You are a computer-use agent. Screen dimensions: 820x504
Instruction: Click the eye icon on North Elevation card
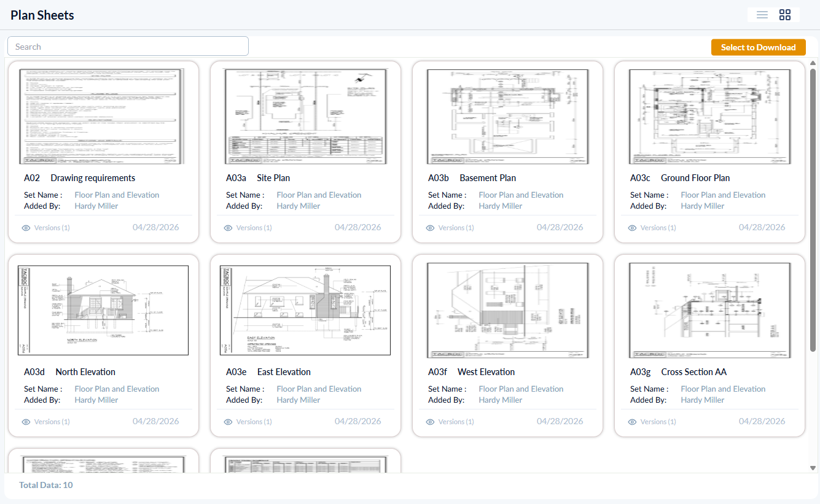click(26, 422)
